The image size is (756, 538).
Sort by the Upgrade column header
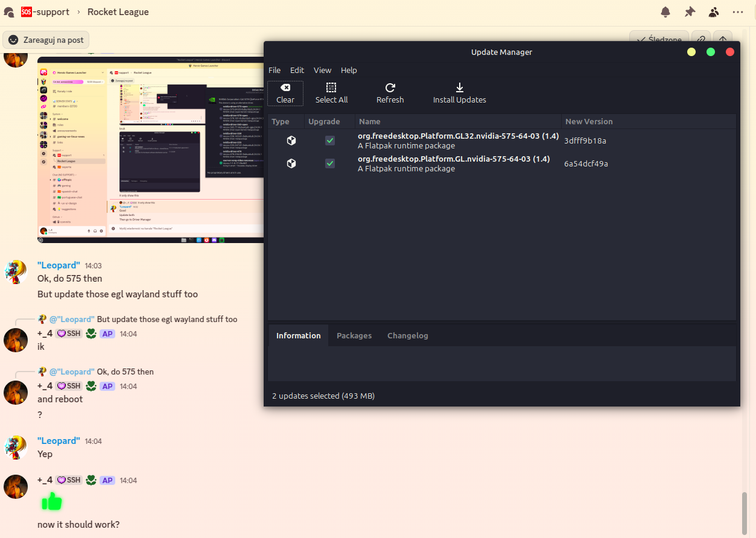click(329, 121)
